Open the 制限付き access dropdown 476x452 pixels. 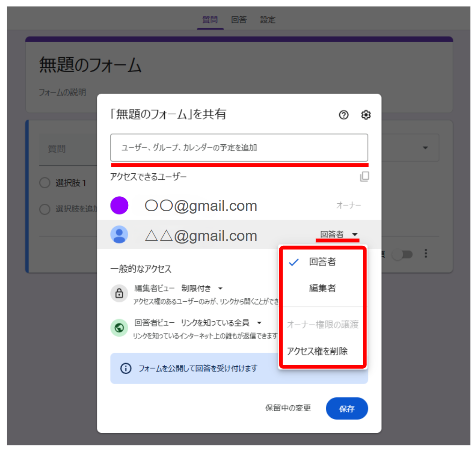(x=202, y=289)
